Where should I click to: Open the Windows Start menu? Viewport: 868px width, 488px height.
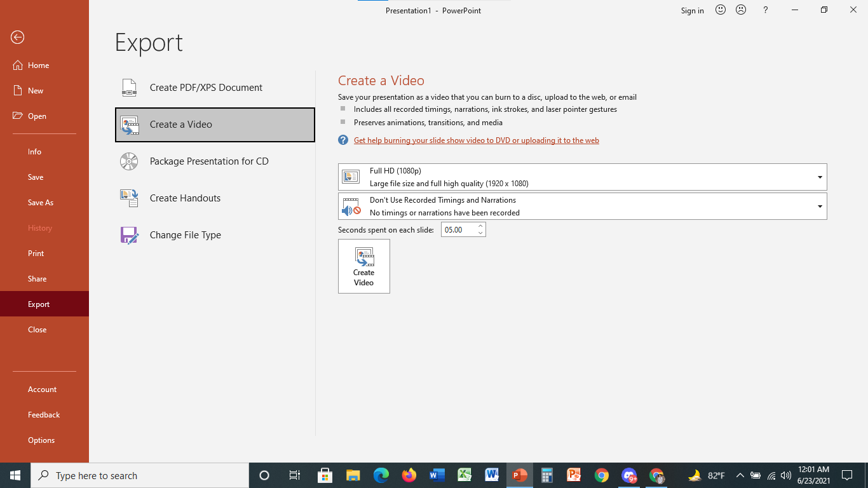15,475
